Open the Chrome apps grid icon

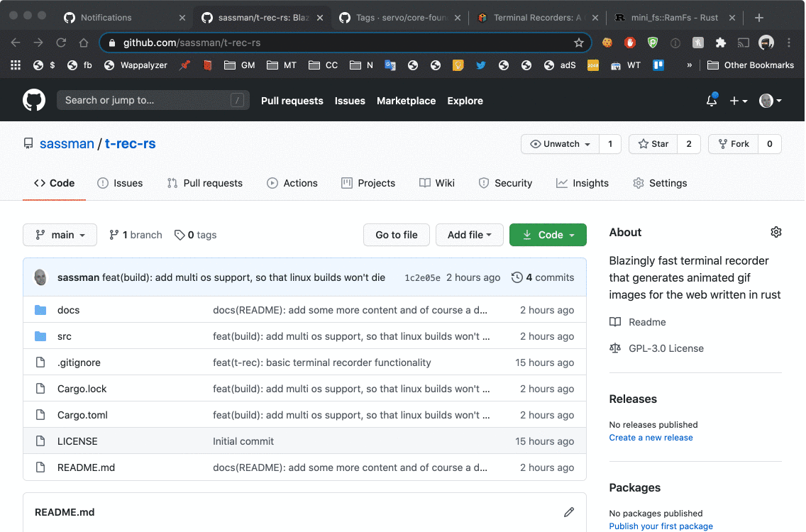16,65
